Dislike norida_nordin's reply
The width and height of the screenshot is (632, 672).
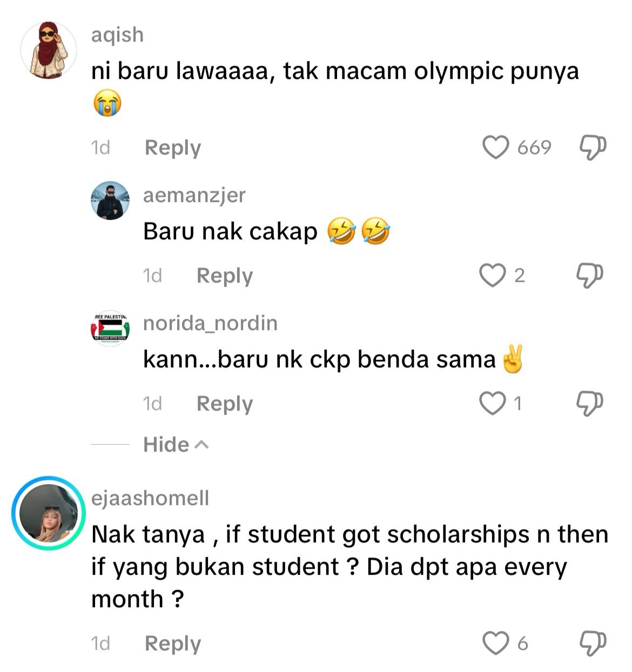tap(589, 404)
